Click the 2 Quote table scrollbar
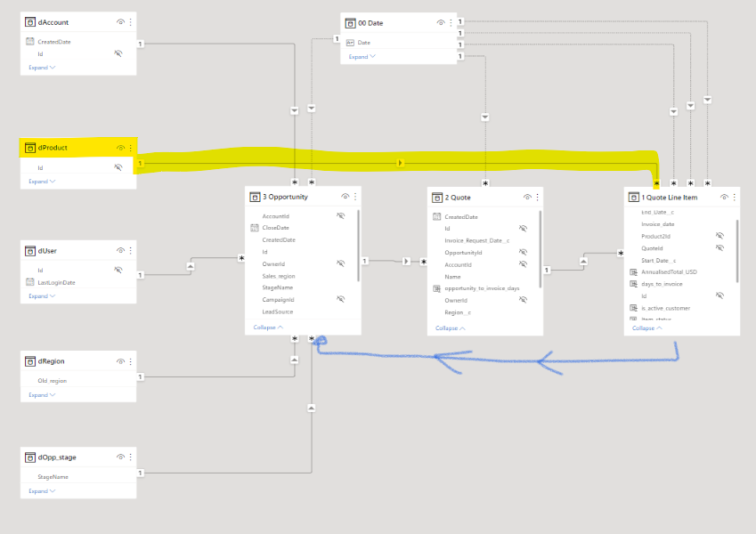 coord(541,249)
